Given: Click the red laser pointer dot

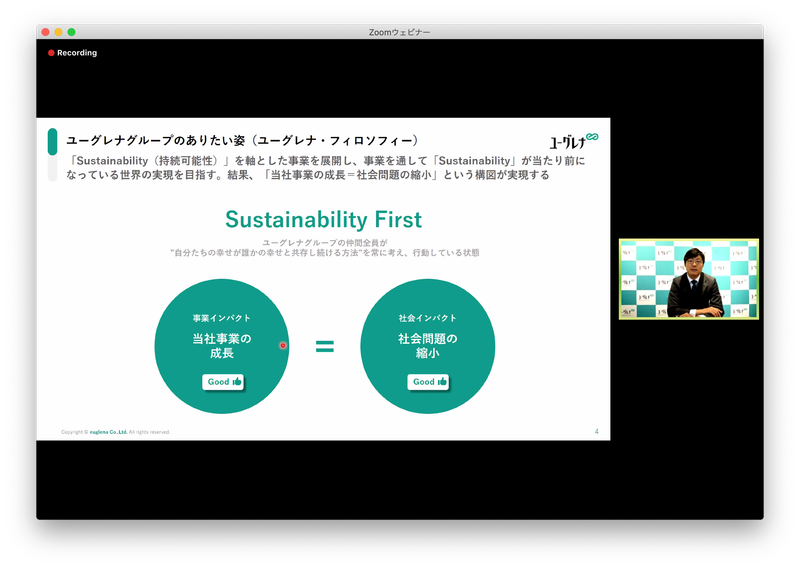Looking at the screenshot, I should tap(283, 346).
